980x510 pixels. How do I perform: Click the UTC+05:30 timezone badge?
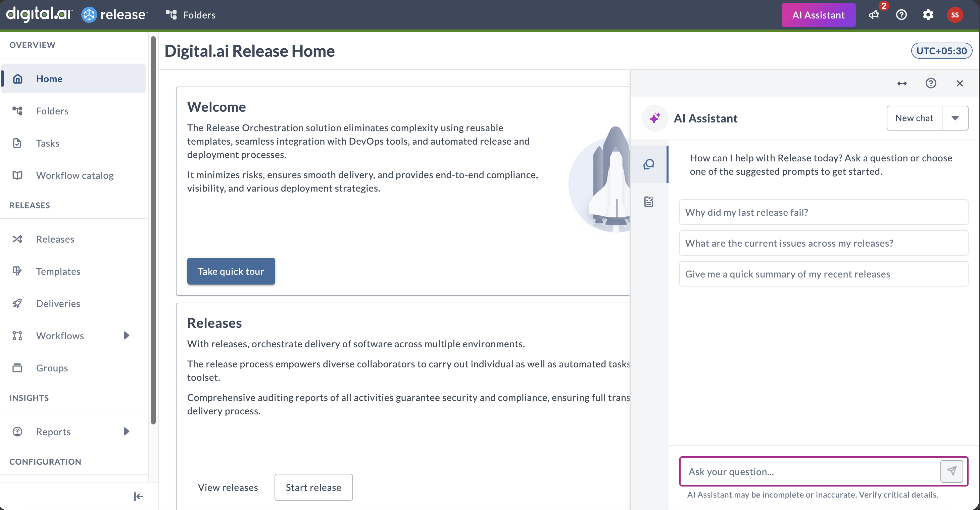coord(942,51)
